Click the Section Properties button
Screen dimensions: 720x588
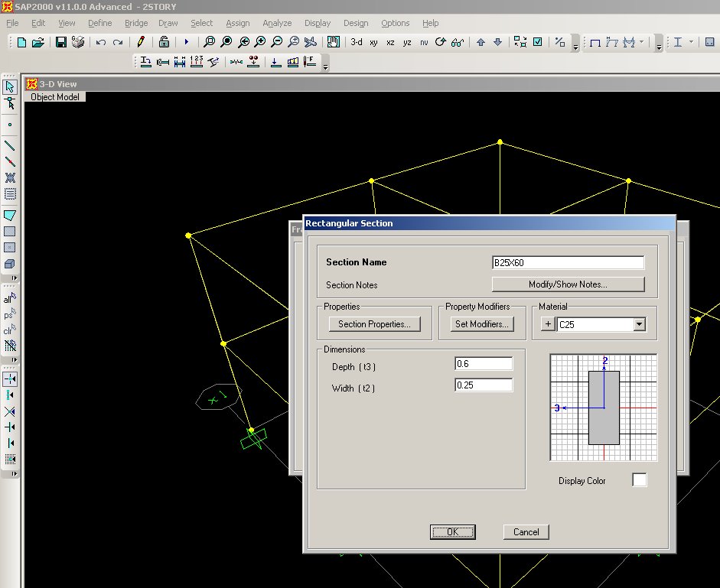[x=375, y=324]
